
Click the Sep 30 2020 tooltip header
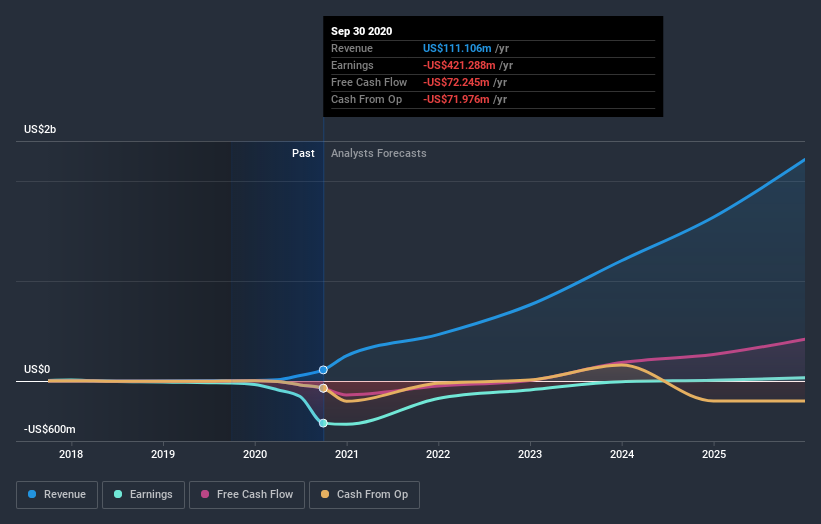(x=361, y=31)
